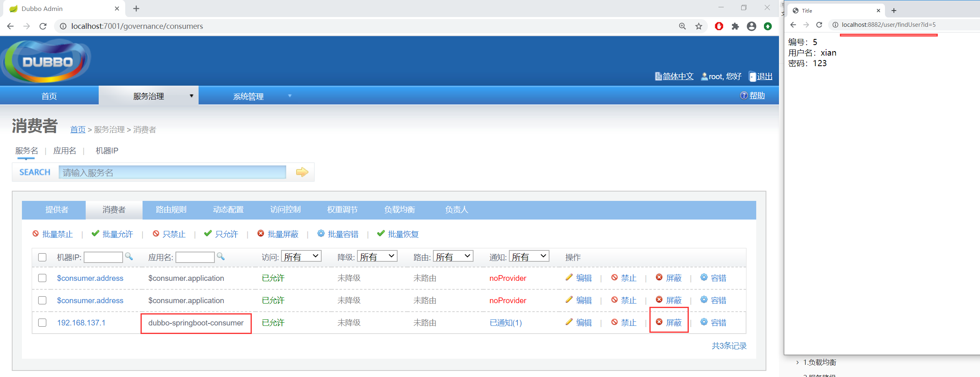The image size is (980, 377).
Task: Bookmark the Dubbo Admin page star
Action: [x=699, y=26]
